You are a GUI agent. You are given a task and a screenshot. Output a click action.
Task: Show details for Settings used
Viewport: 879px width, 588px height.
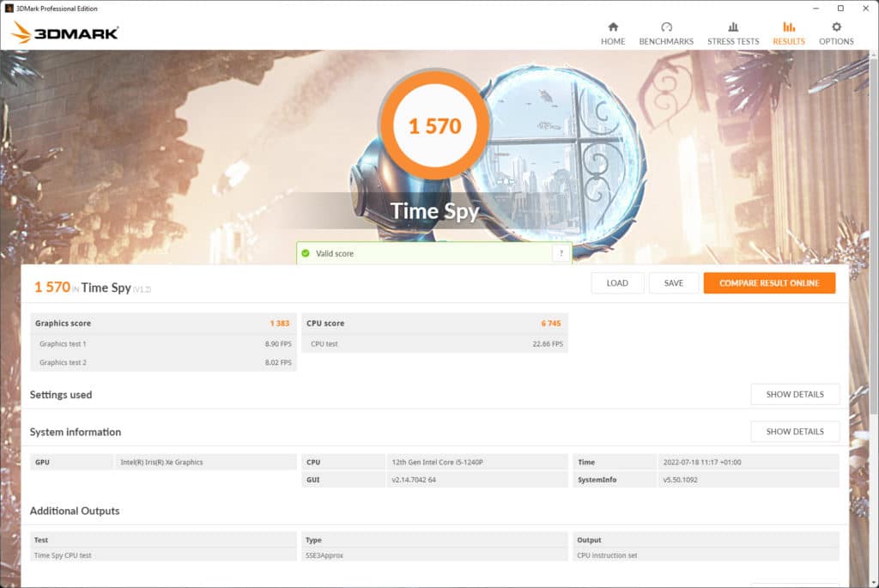point(795,394)
